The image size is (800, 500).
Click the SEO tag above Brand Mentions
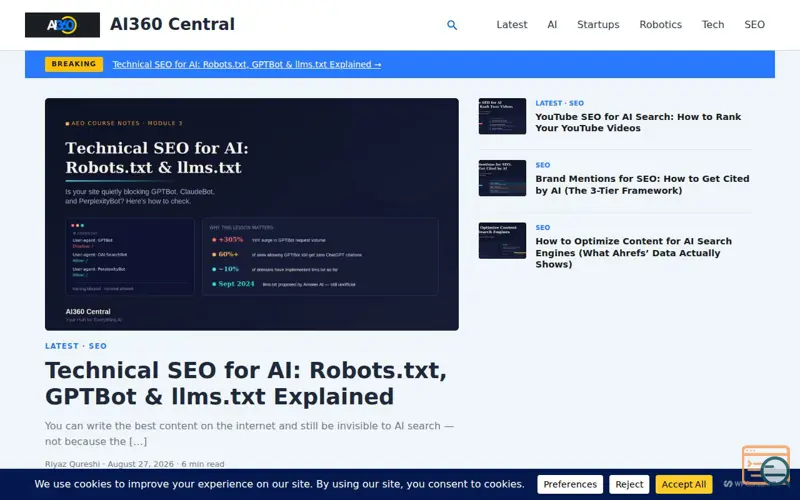coord(543,165)
